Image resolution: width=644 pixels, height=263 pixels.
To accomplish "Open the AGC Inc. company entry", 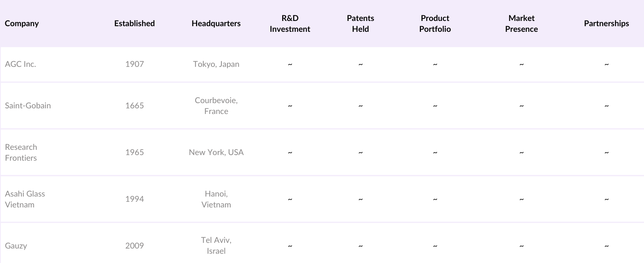I will tap(21, 64).
